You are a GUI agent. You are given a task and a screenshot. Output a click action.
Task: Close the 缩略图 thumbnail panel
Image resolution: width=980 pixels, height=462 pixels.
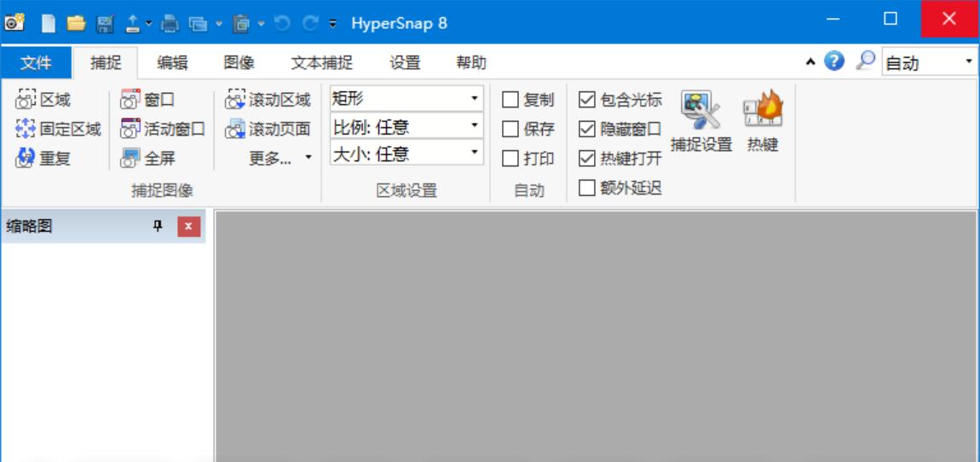(188, 226)
